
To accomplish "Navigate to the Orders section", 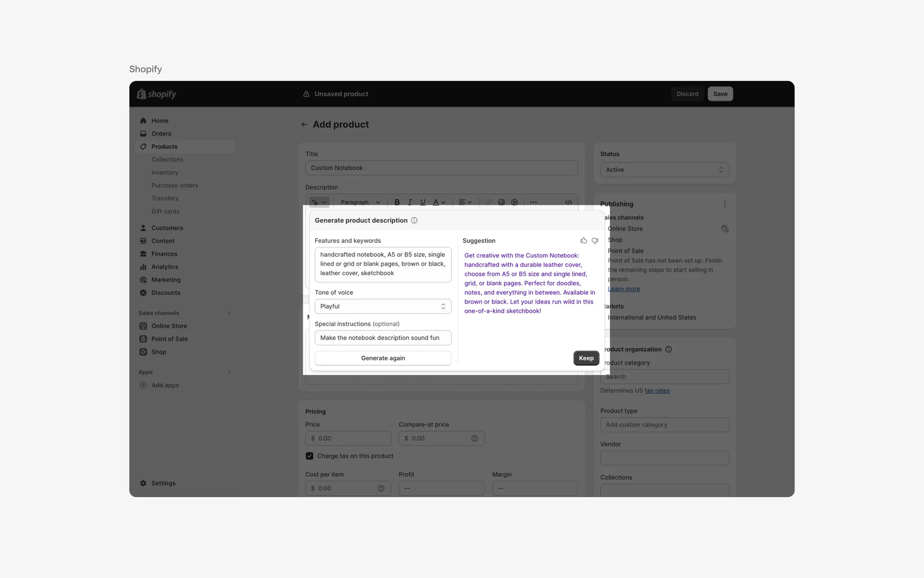I will pos(161,133).
